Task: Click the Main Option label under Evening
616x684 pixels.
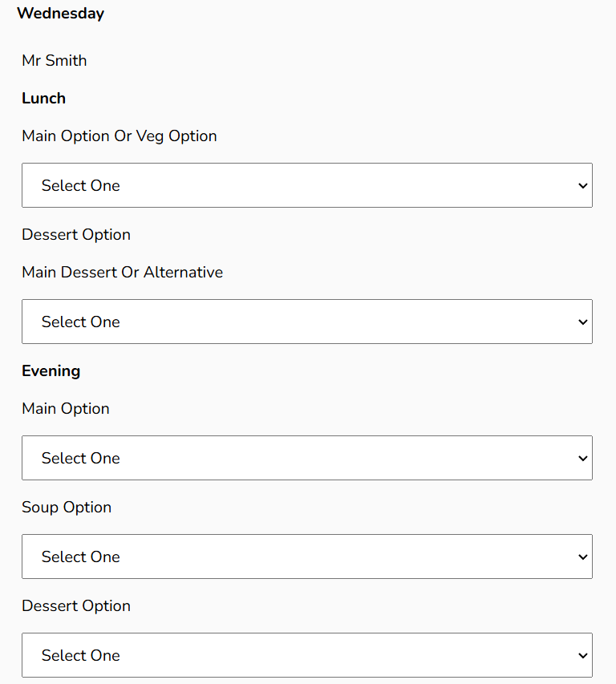Action: (66, 408)
